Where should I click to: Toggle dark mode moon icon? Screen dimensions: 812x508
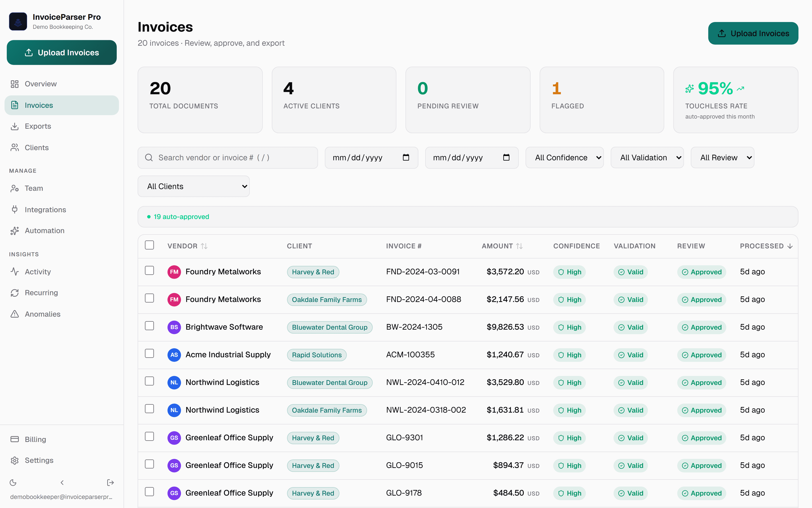click(x=13, y=482)
